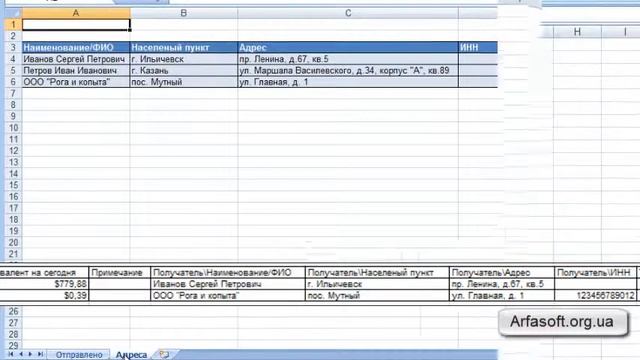
Task: Click пр. Ленина, д.67, кв.5 in bottom table
Action: [502, 284]
